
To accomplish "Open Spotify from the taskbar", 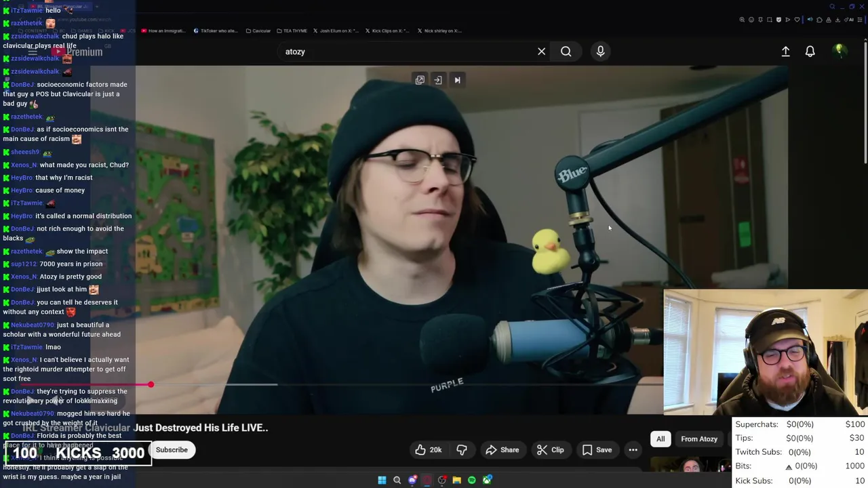I will click(x=471, y=480).
